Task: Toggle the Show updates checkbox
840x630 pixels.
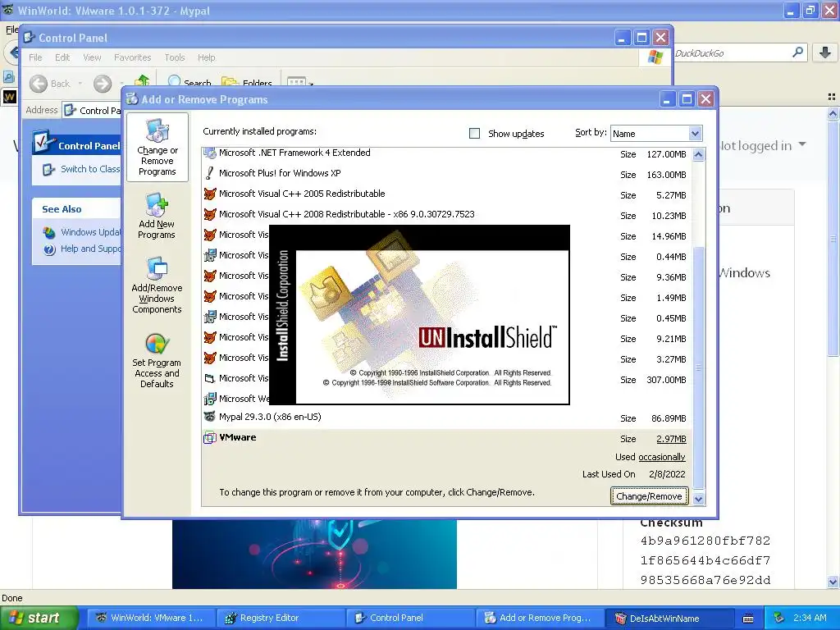Action: pos(475,134)
